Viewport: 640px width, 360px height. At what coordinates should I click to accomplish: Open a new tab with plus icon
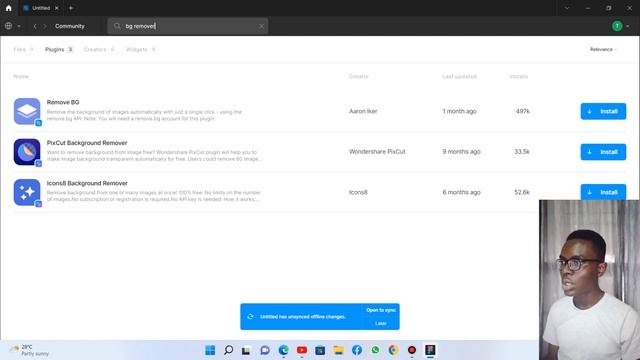(x=71, y=8)
